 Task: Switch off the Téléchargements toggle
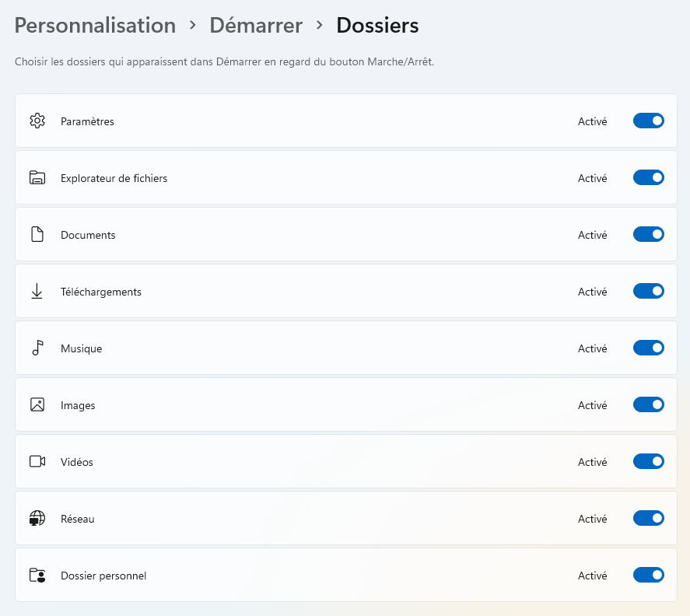click(648, 291)
